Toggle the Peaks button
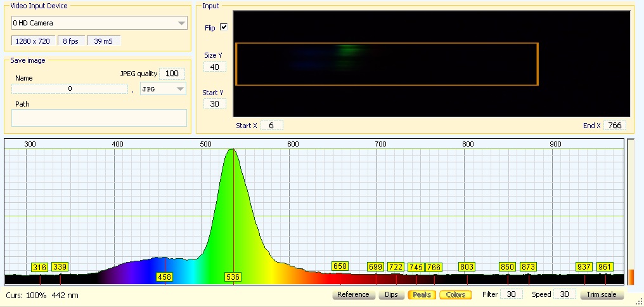The height and width of the screenshot is (307, 644). coord(422,295)
